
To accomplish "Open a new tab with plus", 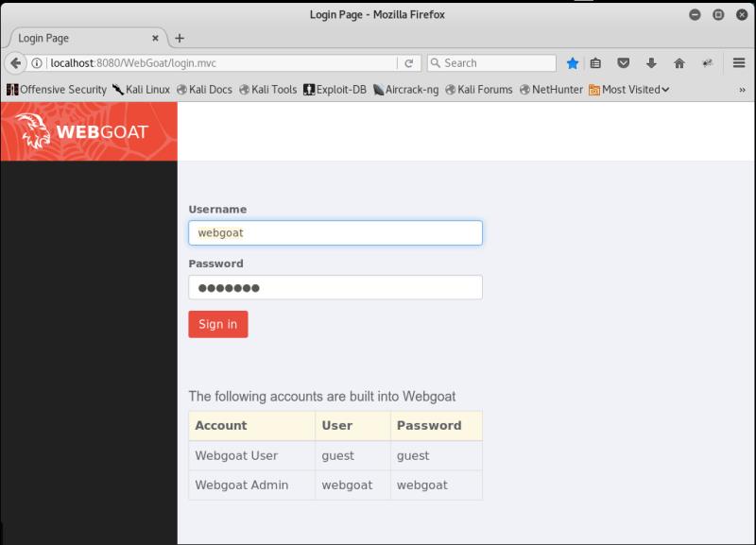I will [180, 38].
